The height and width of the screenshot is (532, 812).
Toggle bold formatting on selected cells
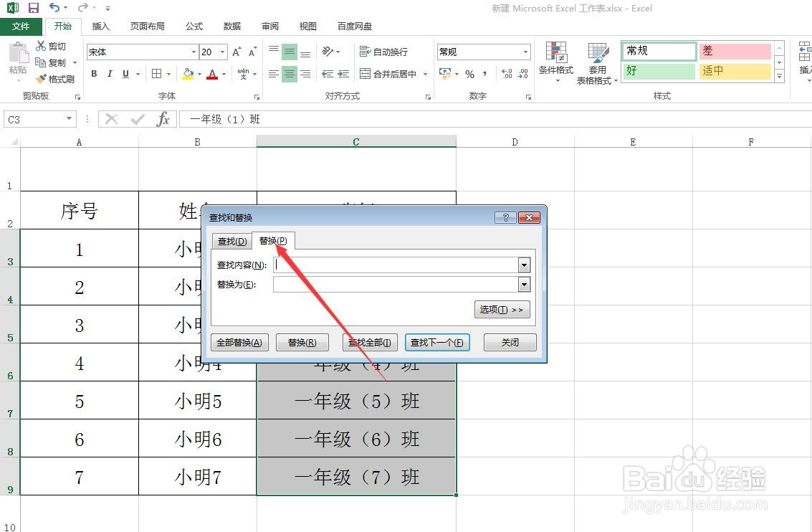coord(93,74)
